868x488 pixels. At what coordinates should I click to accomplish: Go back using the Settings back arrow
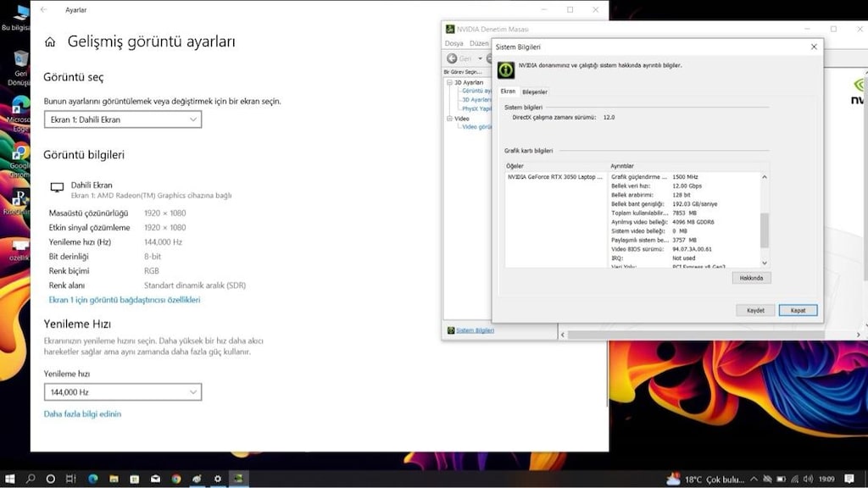pyautogui.click(x=44, y=9)
